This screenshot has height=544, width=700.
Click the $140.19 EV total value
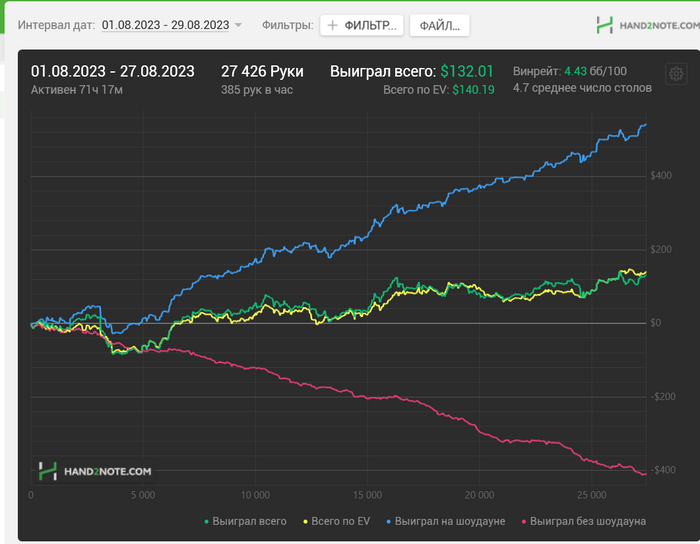tap(473, 90)
